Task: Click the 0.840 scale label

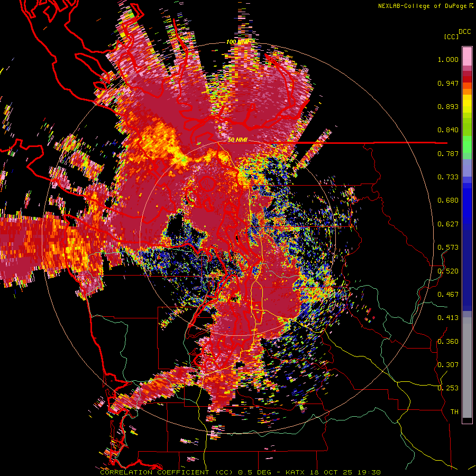Action: coord(448,130)
